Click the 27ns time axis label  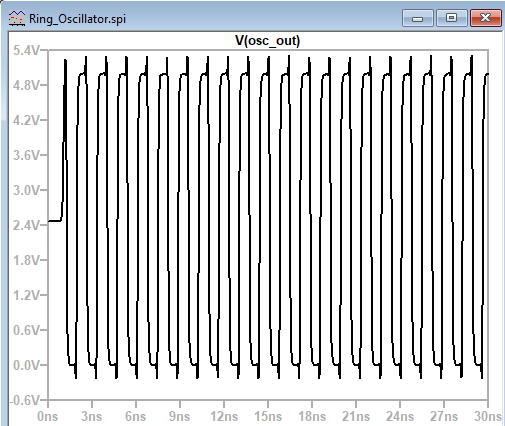coord(444,417)
